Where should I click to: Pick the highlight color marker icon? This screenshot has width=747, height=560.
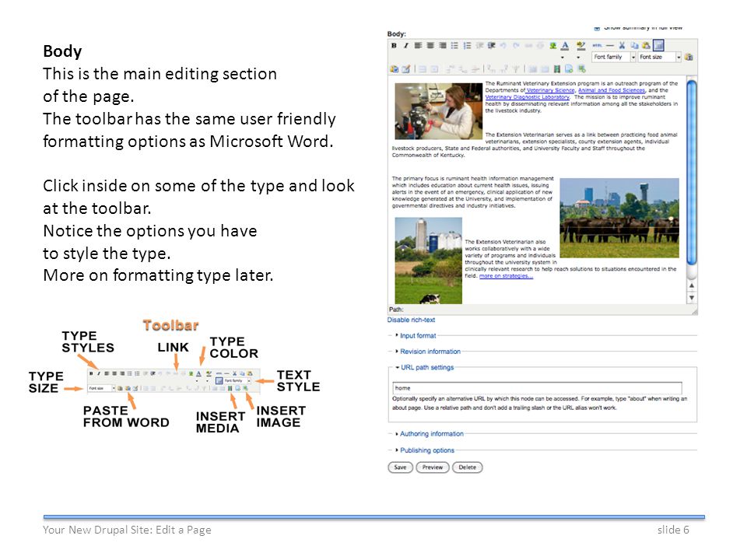click(580, 46)
